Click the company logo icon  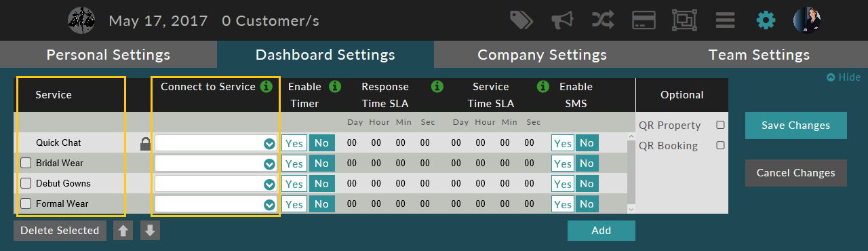coord(81,20)
